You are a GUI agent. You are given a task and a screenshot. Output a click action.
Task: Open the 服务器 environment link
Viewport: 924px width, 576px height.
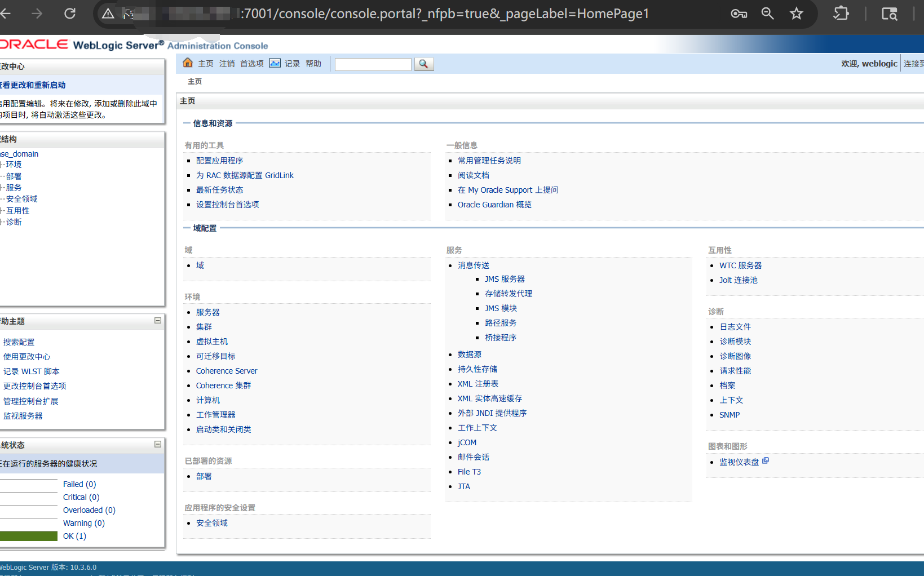(x=207, y=312)
